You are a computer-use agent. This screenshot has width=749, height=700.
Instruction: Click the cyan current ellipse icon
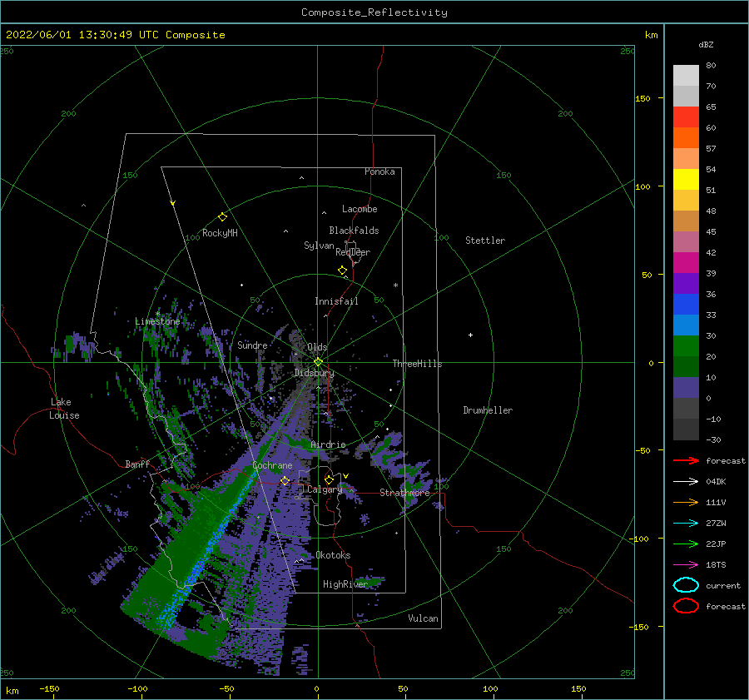pyautogui.click(x=686, y=585)
